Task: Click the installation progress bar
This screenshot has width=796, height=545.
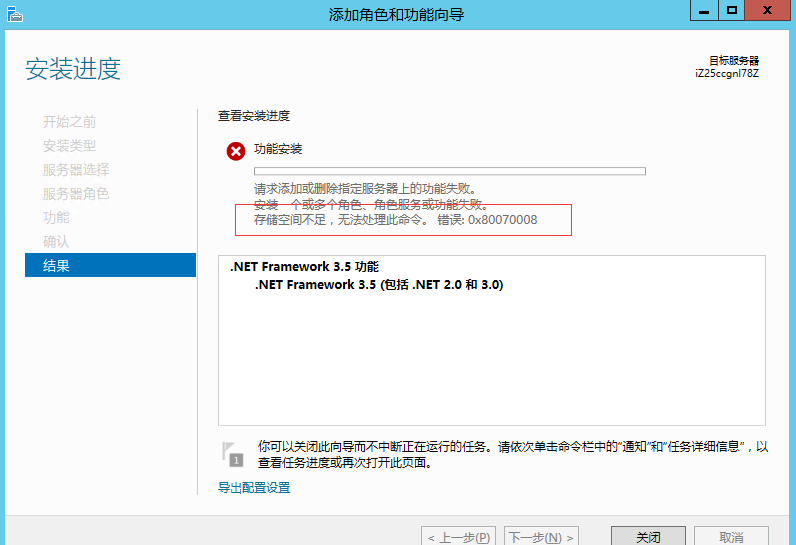Action: tap(450, 171)
